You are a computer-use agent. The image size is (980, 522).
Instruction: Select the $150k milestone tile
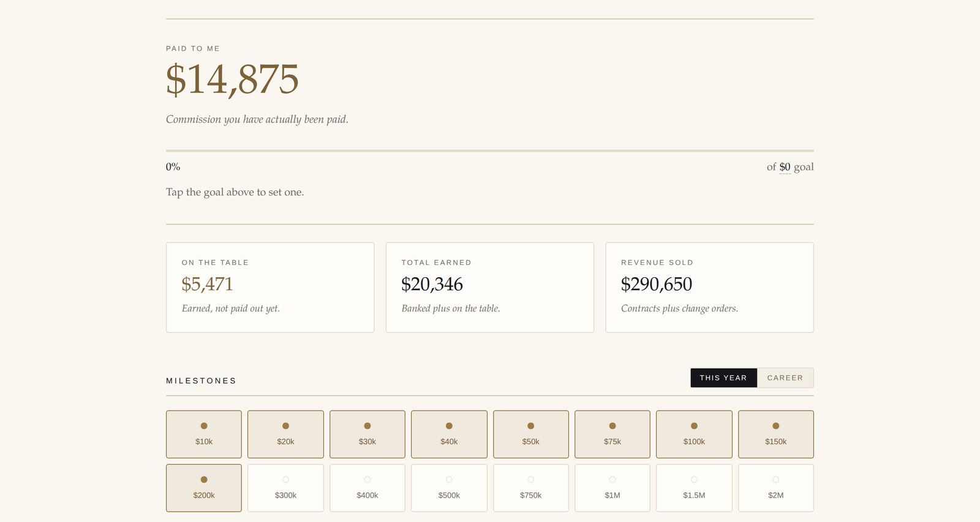(x=776, y=434)
